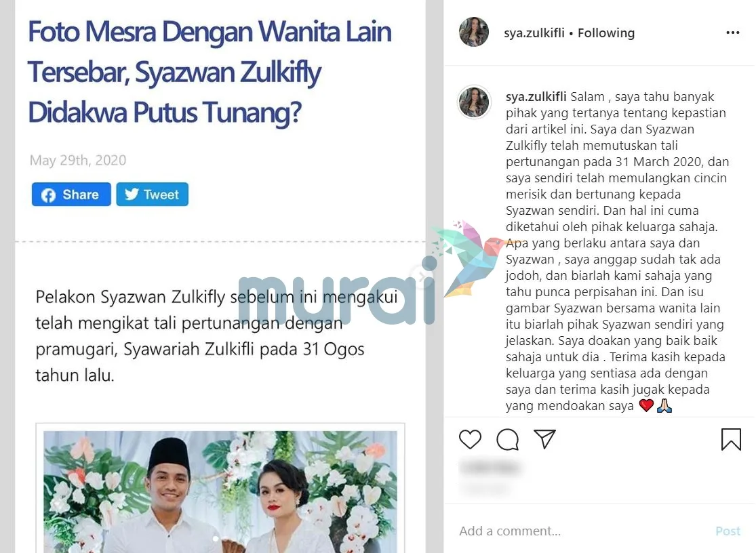756x553 pixels.
Task: View the blurred likes count
Action: click(x=490, y=467)
